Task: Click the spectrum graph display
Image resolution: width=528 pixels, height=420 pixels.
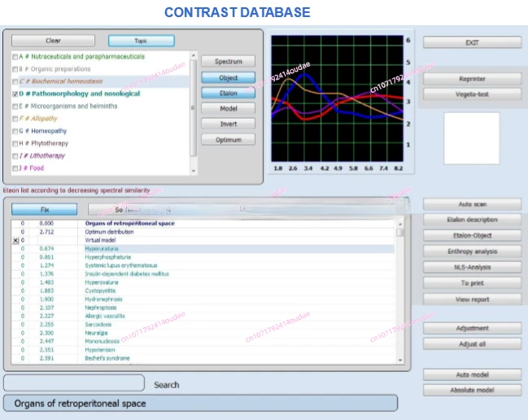Action: pos(337,98)
